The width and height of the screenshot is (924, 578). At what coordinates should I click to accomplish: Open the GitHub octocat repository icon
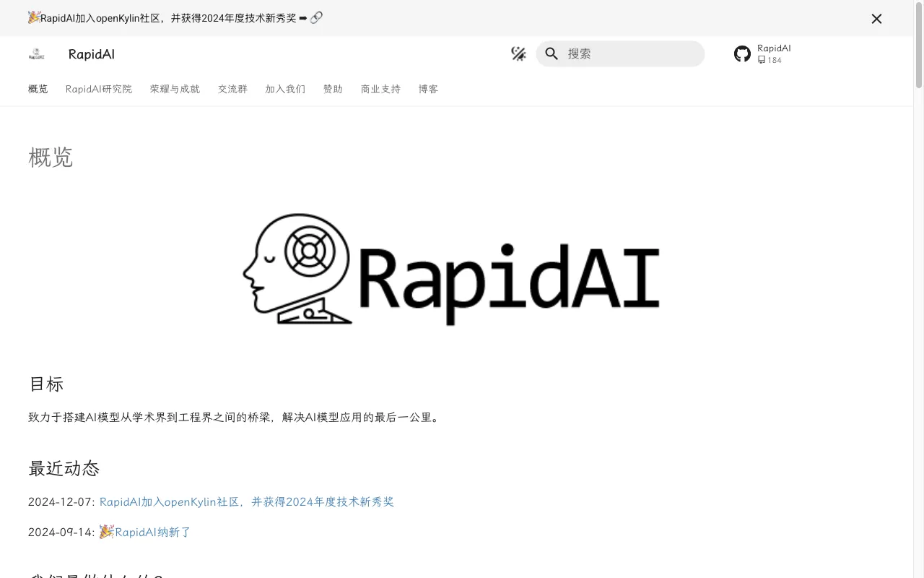click(742, 54)
